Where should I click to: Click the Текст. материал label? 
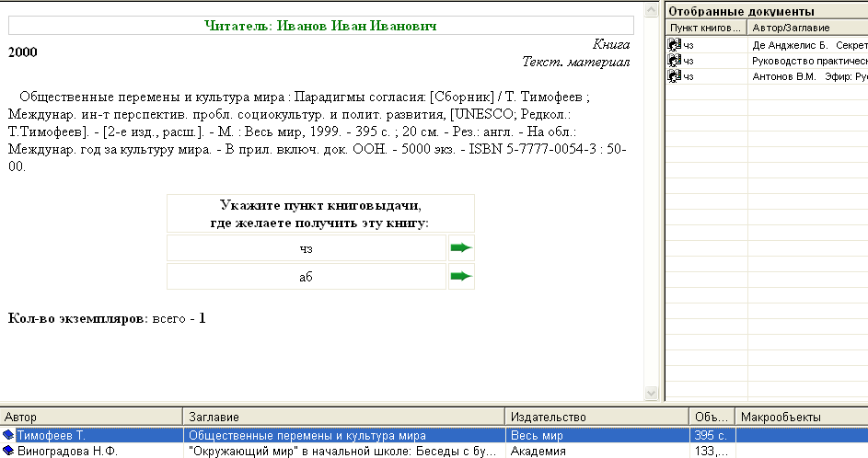575,62
